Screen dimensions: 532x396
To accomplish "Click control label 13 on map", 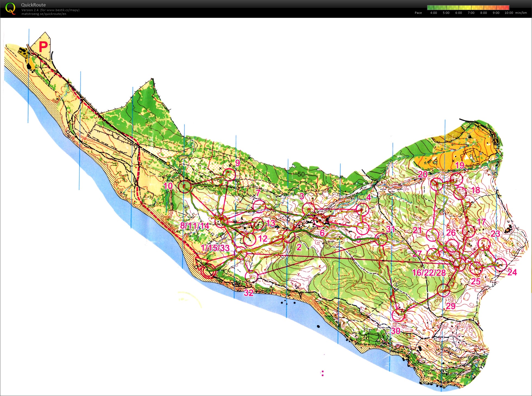I will 271,223.
